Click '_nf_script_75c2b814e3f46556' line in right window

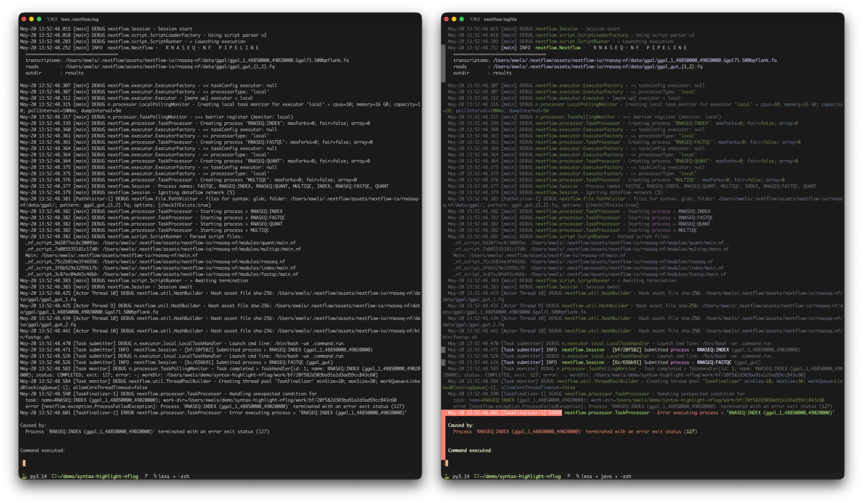pos(583,261)
